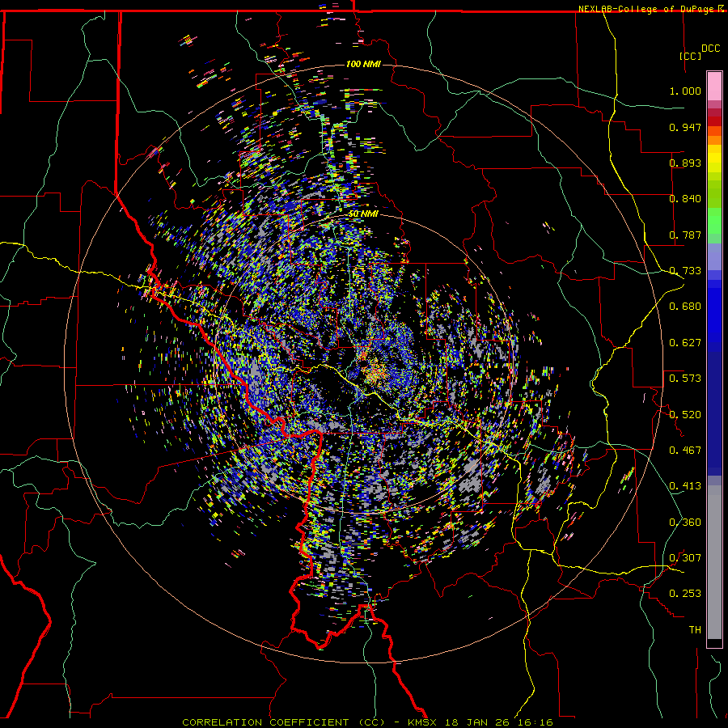
Task: Click the 0.733 legend value
Action: (685, 271)
